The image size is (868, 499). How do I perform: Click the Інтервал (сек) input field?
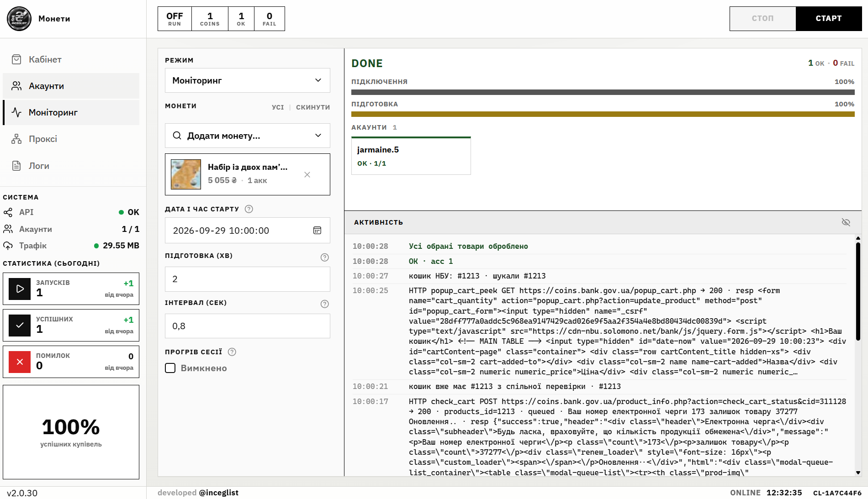(247, 326)
